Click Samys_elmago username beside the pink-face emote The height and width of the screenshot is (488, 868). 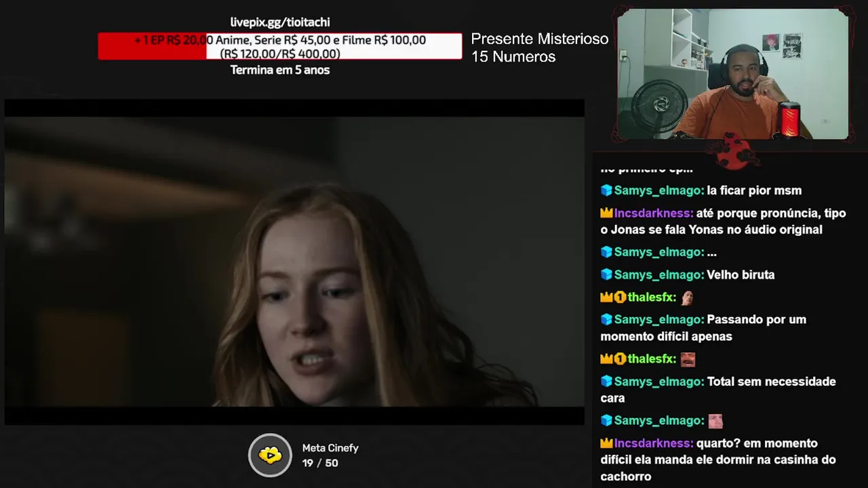[x=659, y=421]
